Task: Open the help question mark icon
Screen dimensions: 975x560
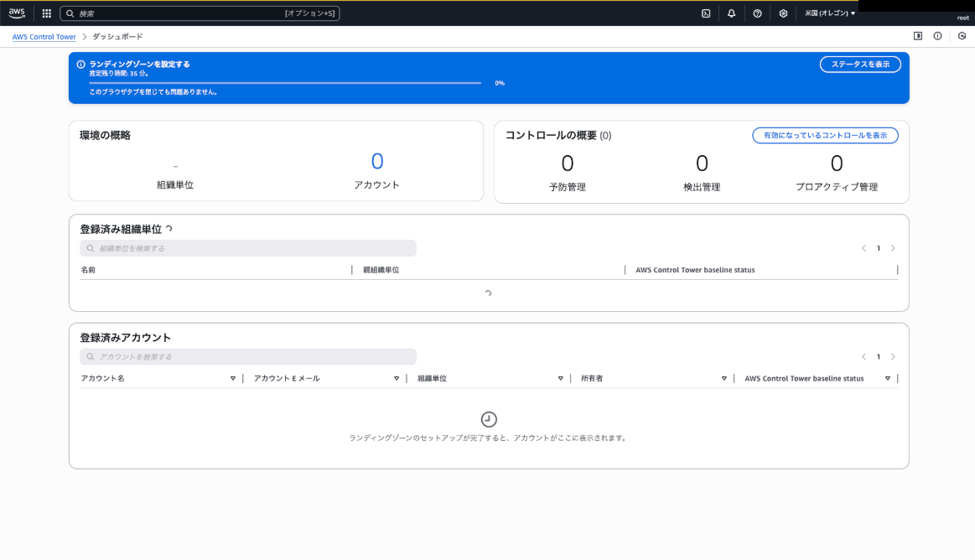Action: click(x=757, y=13)
